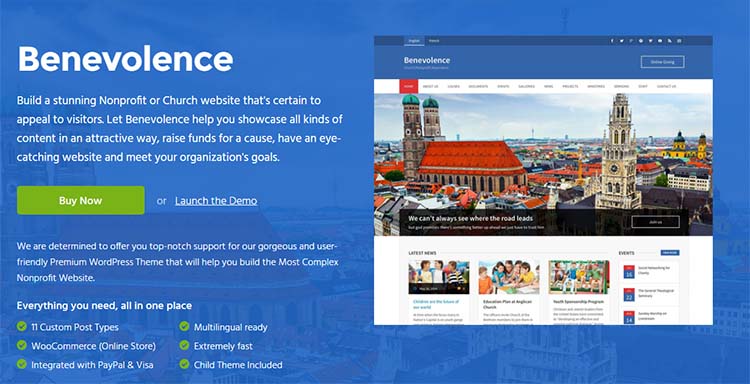
Task: Click the Benevolence logo in demo header
Action: click(x=427, y=60)
